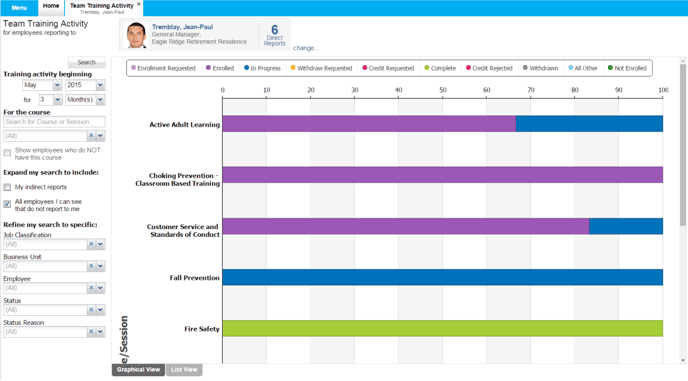The height and width of the screenshot is (381, 688).
Task: Click the Search button
Action: coord(86,62)
